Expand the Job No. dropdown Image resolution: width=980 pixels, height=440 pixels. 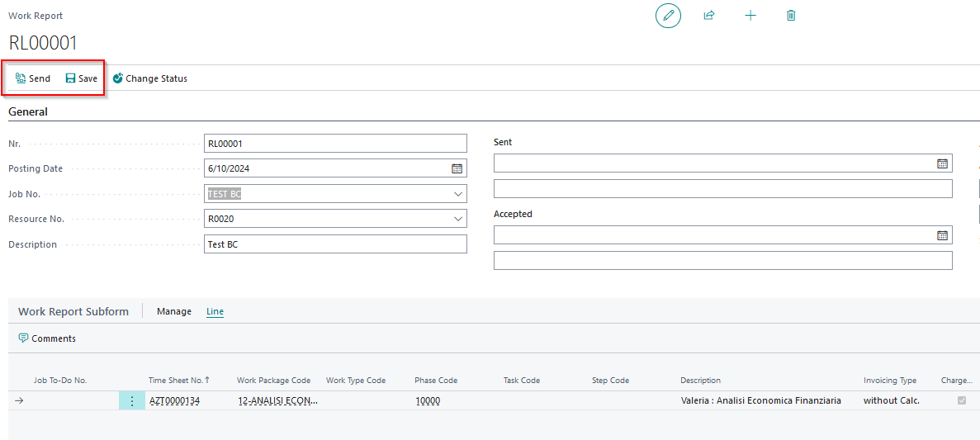[x=457, y=194]
